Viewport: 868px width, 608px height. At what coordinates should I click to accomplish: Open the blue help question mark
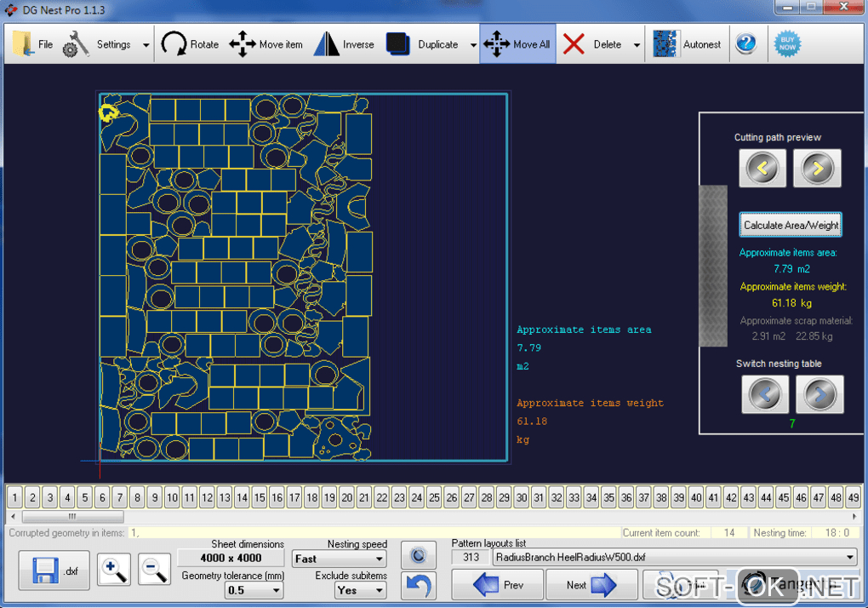pos(746,43)
